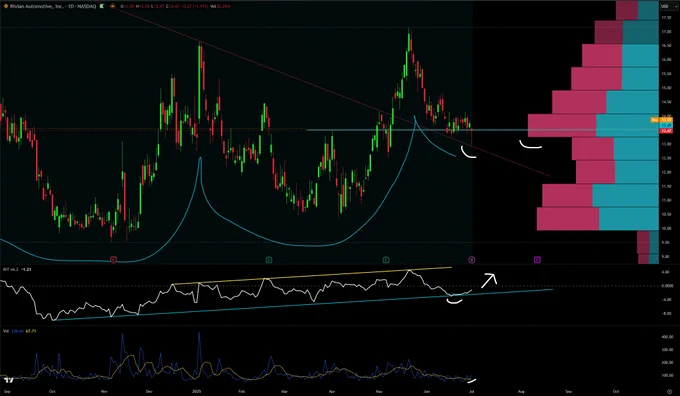Click the May label on the time axis
680x396 pixels.
(379, 391)
